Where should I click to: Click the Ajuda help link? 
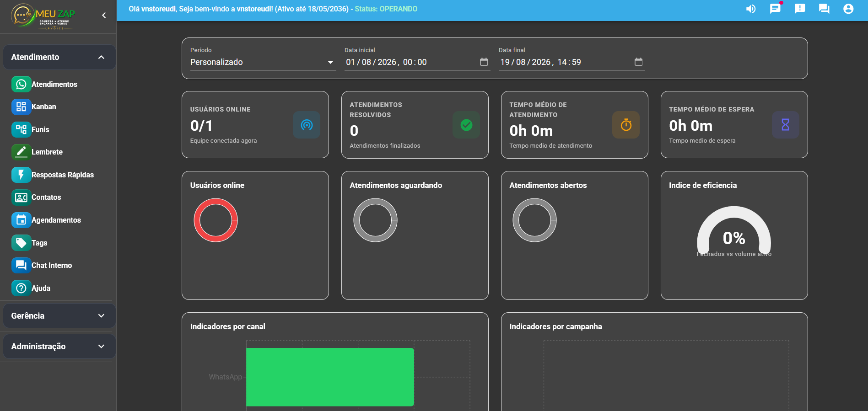coord(41,288)
